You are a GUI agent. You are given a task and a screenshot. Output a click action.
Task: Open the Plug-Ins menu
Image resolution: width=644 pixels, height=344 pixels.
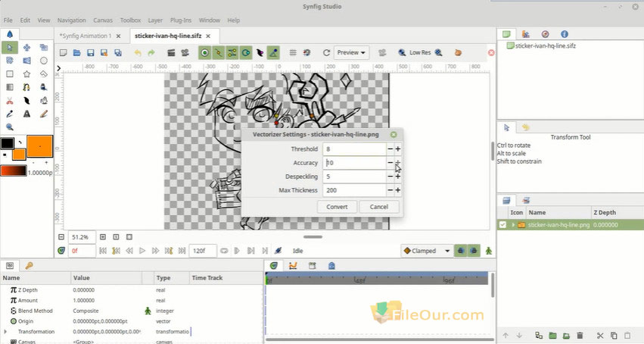(x=181, y=20)
